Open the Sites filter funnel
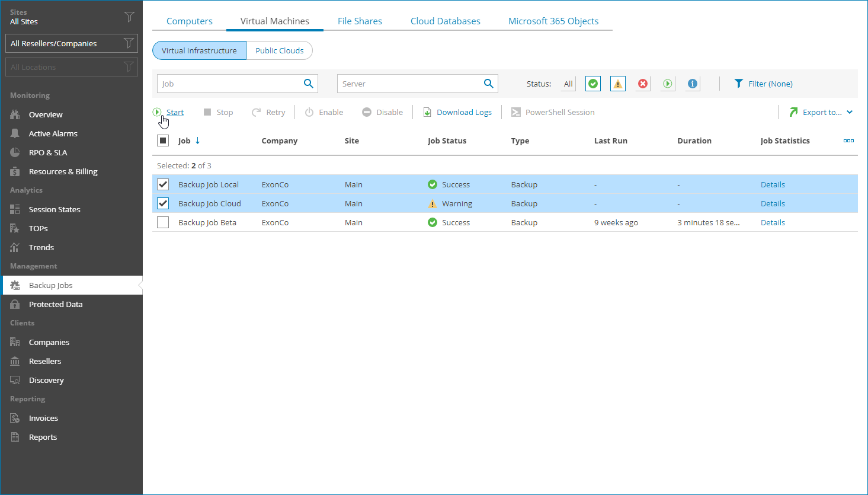This screenshot has width=868, height=495. [129, 17]
